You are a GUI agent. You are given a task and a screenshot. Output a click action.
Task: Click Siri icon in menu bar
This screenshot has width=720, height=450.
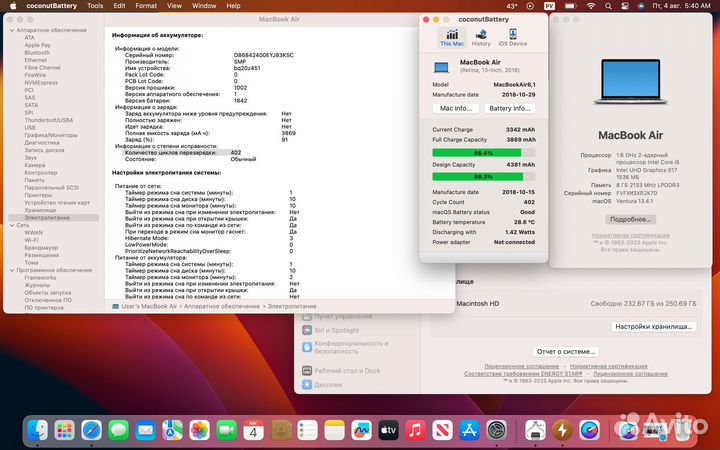pos(641,6)
